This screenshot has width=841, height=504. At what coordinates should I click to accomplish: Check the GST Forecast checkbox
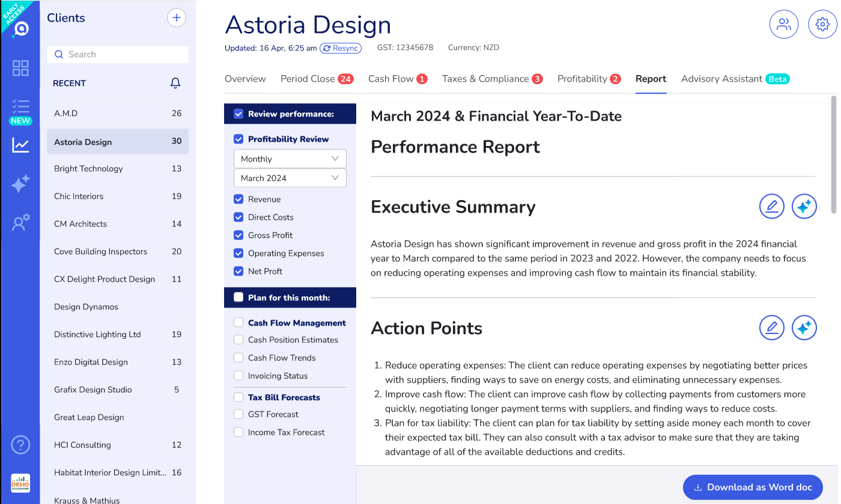[238, 414]
